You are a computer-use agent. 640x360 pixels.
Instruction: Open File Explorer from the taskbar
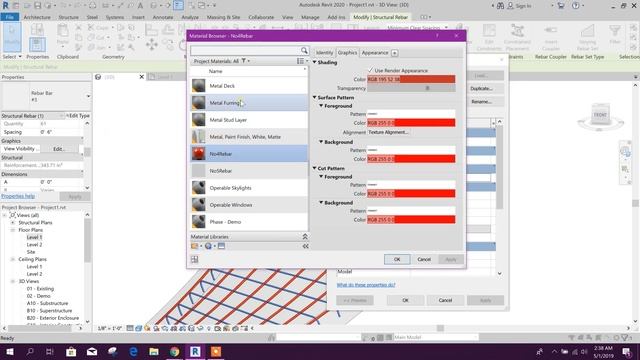tap(154, 351)
